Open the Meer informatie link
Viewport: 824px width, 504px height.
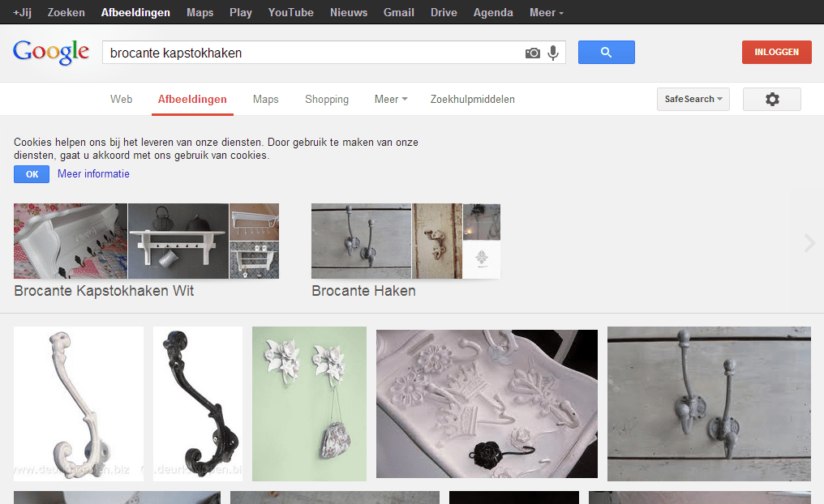pos(93,173)
